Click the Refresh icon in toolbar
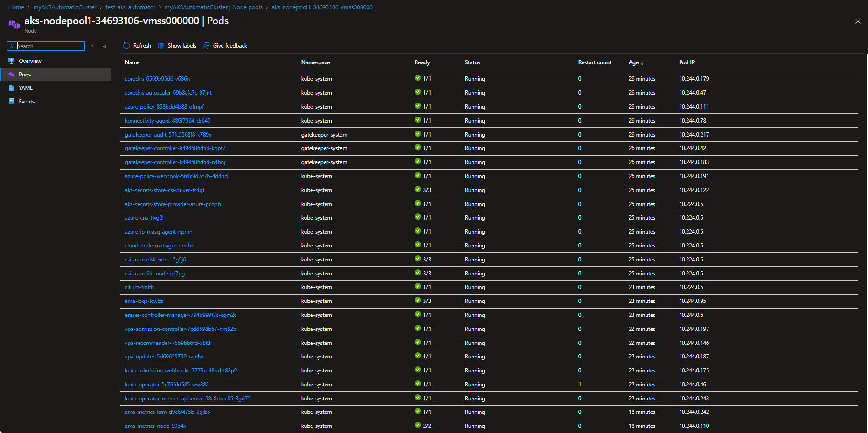Screen dimensions: 868x433 (x=126, y=46)
